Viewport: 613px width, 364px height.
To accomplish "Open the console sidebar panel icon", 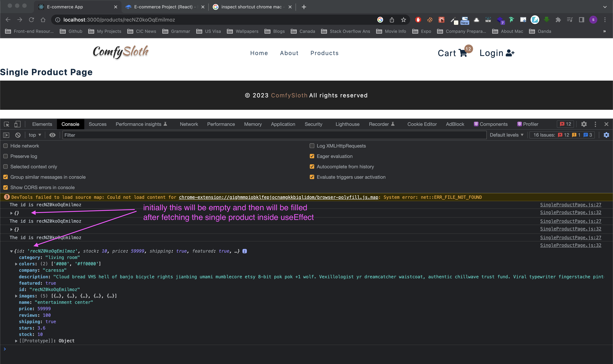I will point(6,135).
